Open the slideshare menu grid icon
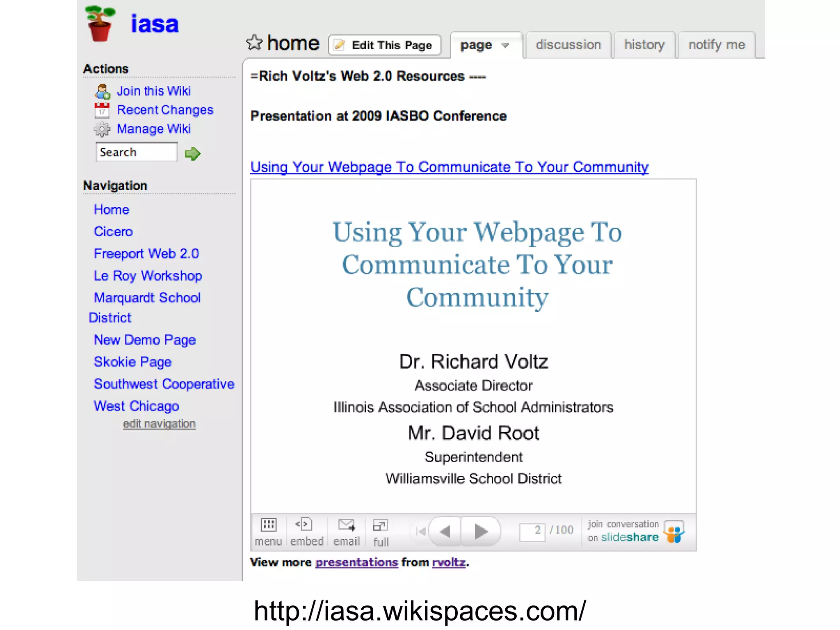The image size is (840, 630). [269, 525]
